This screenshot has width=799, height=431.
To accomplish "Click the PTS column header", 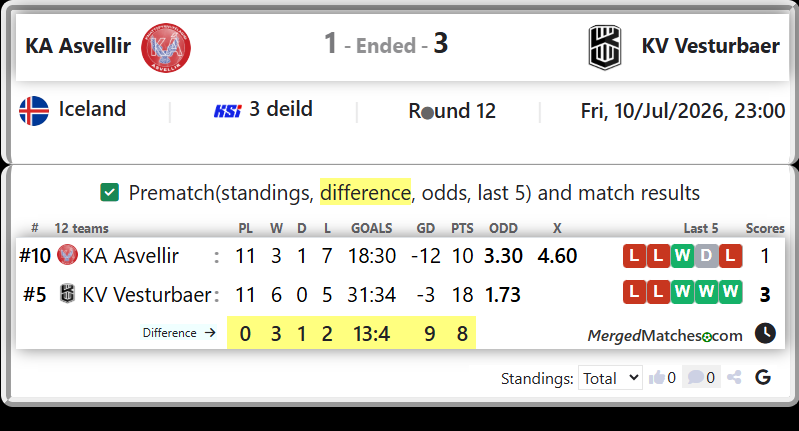I will click(x=462, y=228).
